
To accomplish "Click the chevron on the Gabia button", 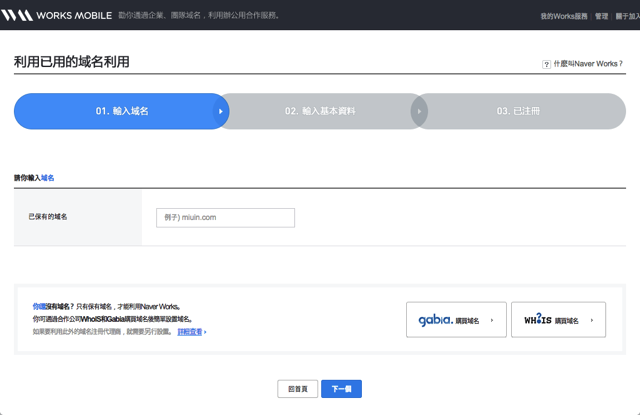I will tap(491, 320).
